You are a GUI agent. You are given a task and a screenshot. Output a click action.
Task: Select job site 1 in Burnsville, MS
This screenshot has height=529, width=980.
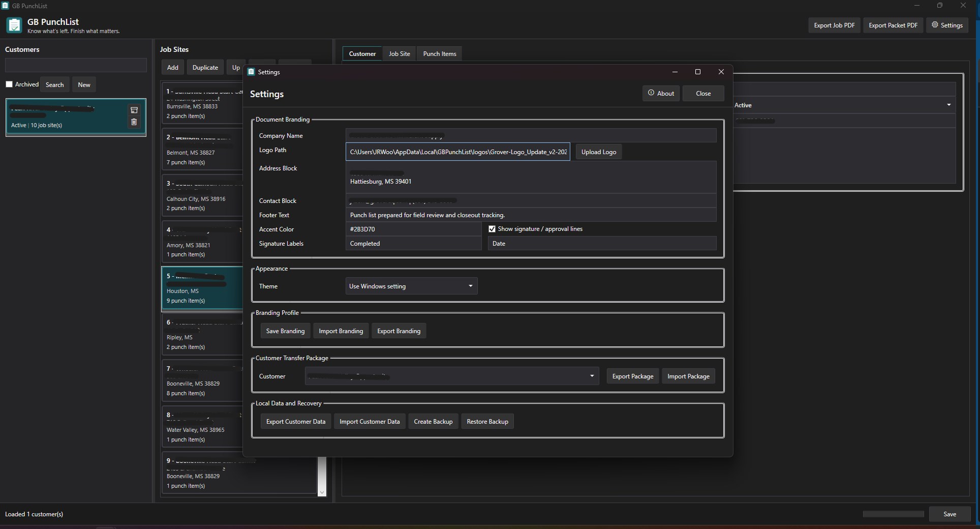[202, 103]
